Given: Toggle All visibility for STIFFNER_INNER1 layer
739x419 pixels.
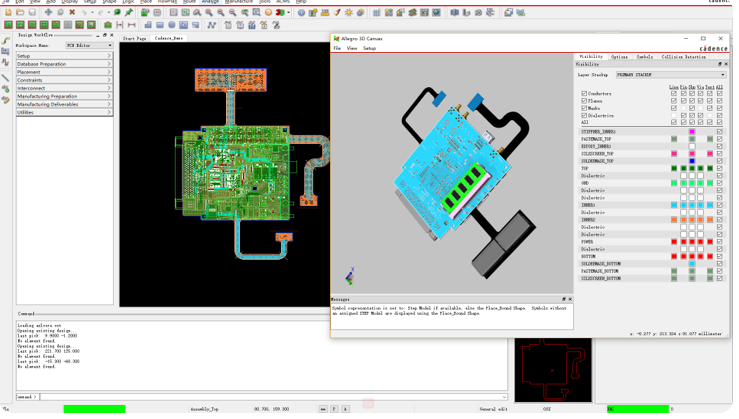Looking at the screenshot, I should [719, 132].
